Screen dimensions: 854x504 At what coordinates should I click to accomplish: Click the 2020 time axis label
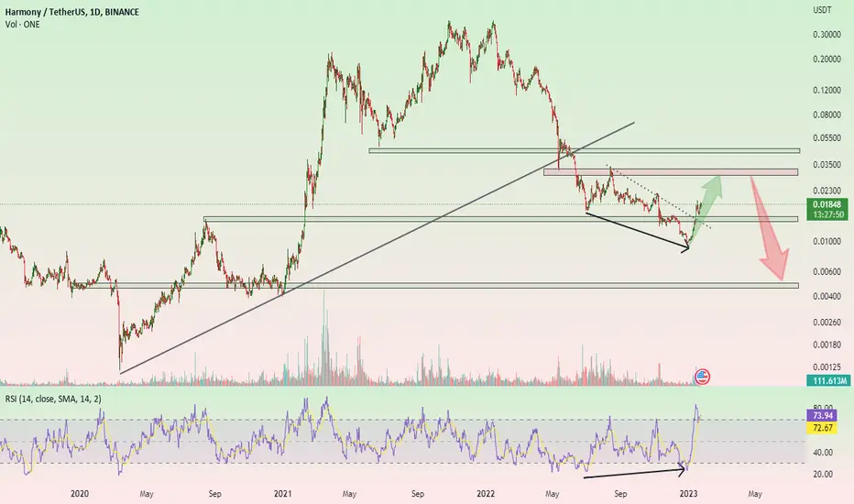(80, 494)
